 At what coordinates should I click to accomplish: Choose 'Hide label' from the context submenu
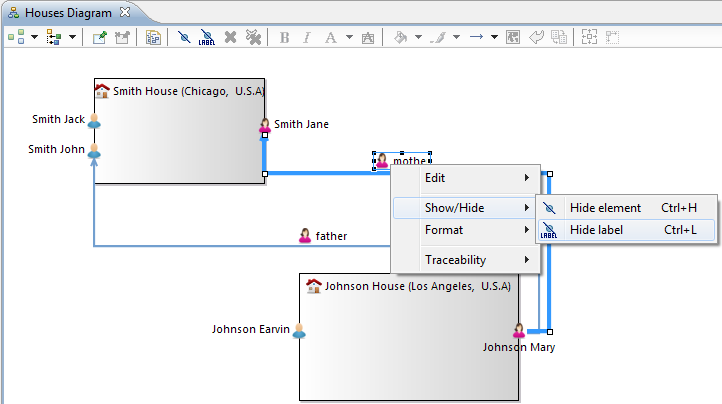(596, 230)
